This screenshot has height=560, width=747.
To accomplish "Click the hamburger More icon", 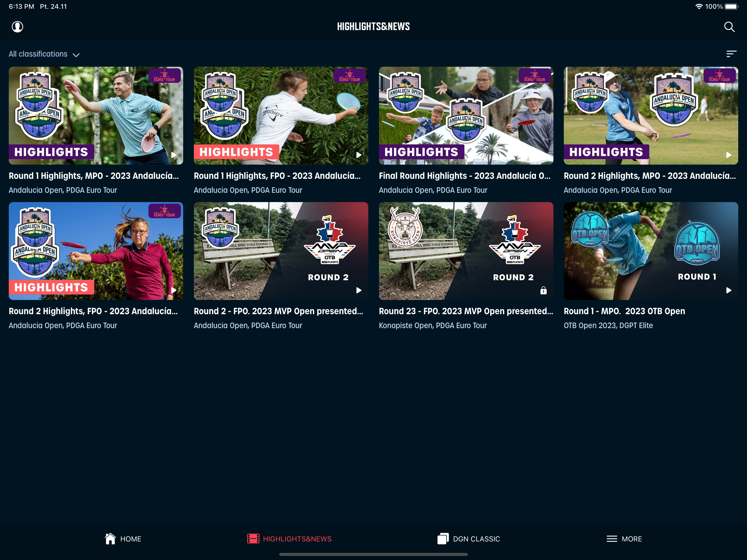I will point(612,539).
